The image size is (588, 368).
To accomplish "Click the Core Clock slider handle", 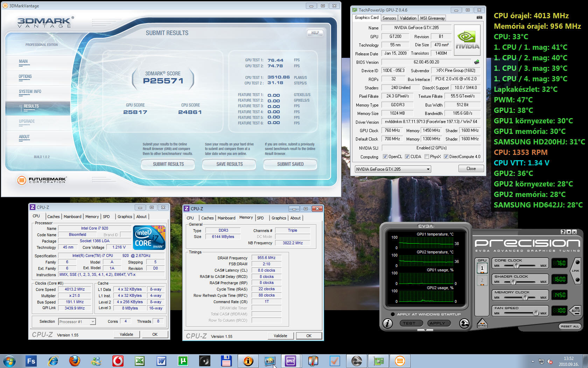I will coord(517,266).
